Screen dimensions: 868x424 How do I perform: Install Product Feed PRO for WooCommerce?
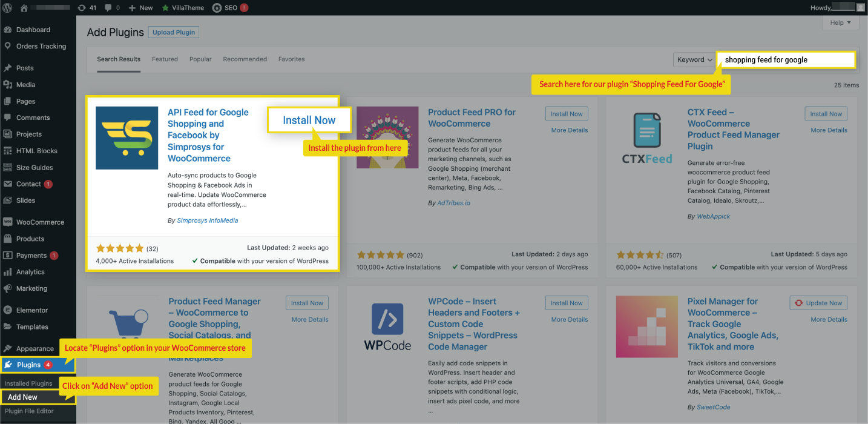coord(567,114)
